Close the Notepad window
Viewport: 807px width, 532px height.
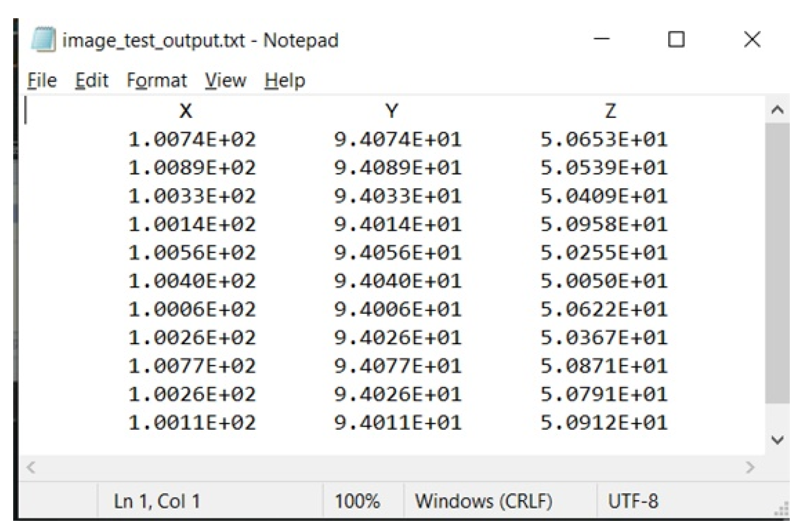coord(752,39)
